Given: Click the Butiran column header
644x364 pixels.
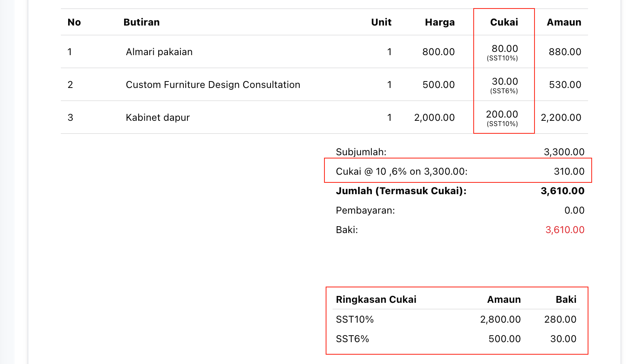Looking at the screenshot, I should (142, 22).
